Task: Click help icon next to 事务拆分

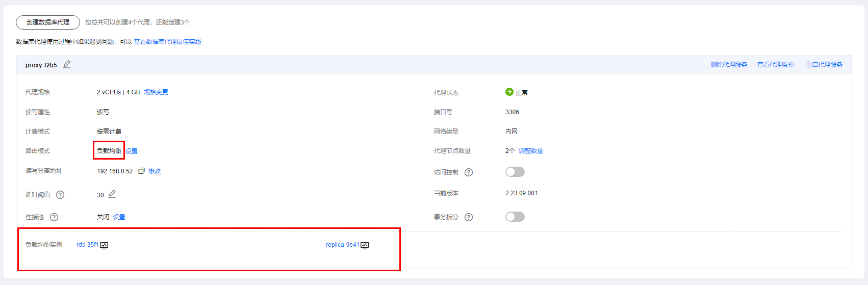Action: pyautogui.click(x=469, y=217)
